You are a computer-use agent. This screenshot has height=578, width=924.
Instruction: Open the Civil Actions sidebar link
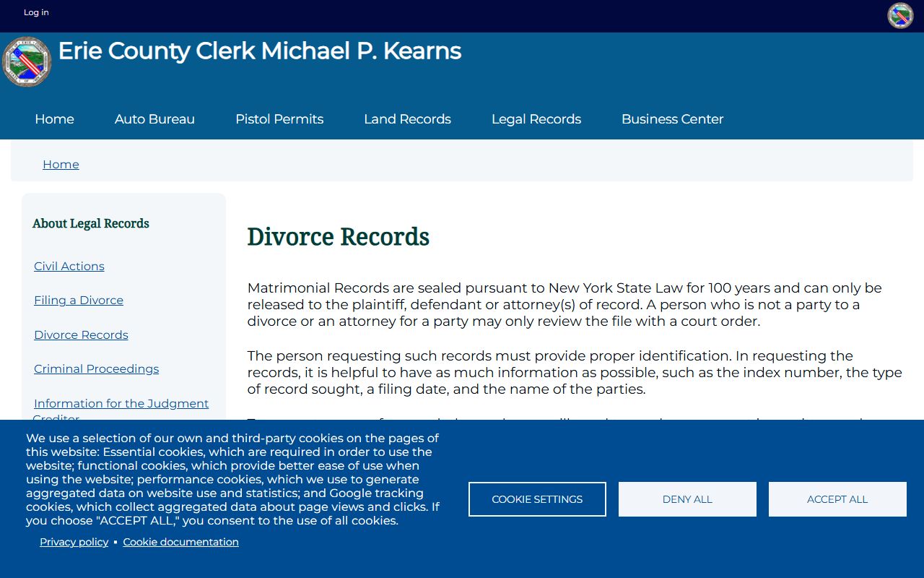point(69,267)
